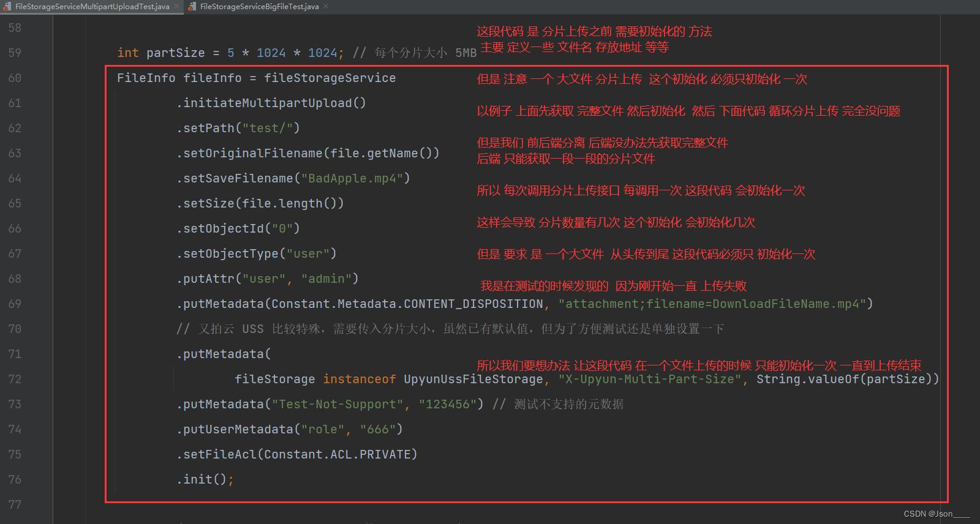Switch to FileStorageServiceMultipartUploadTest.java tab
The width and height of the screenshot is (980, 524).
92,7
